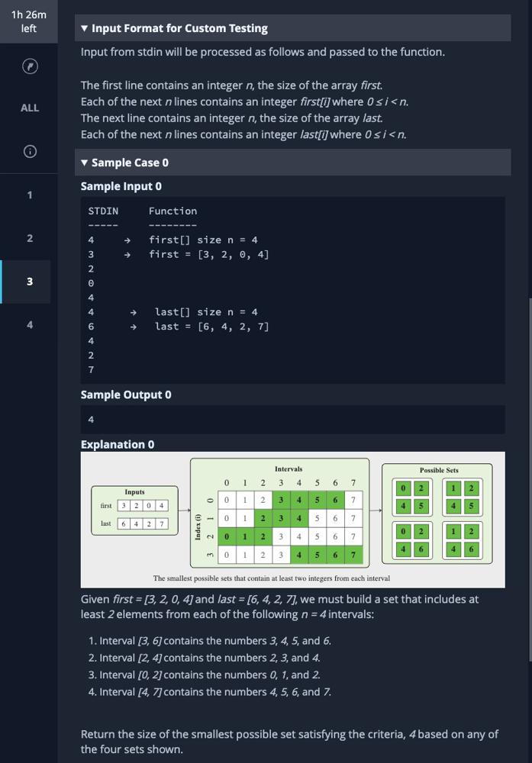Collapse Input Format for Custom Testing section
The height and width of the screenshot is (763, 532).
coord(179,28)
